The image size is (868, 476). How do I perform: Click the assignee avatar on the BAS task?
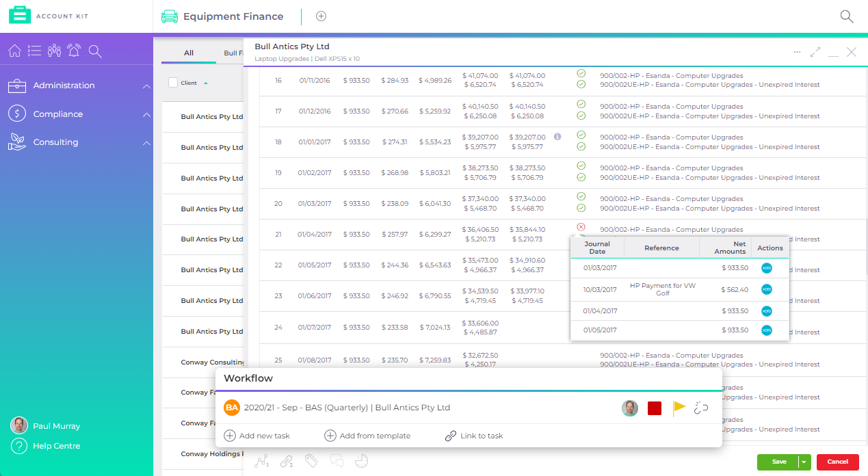pyautogui.click(x=630, y=408)
